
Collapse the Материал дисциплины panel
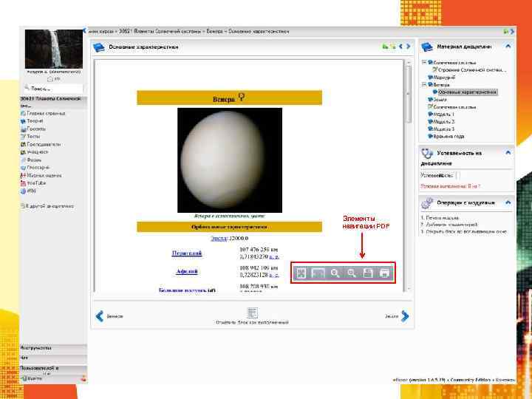click(508, 46)
